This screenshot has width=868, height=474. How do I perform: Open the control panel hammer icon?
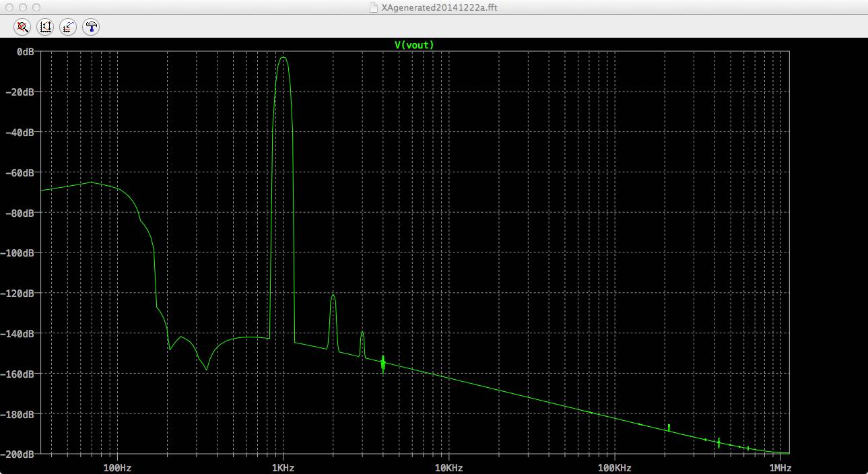[90, 27]
